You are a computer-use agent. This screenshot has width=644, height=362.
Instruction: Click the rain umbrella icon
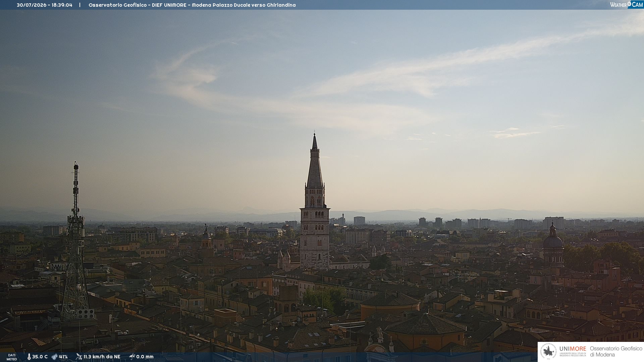pyautogui.click(x=132, y=357)
